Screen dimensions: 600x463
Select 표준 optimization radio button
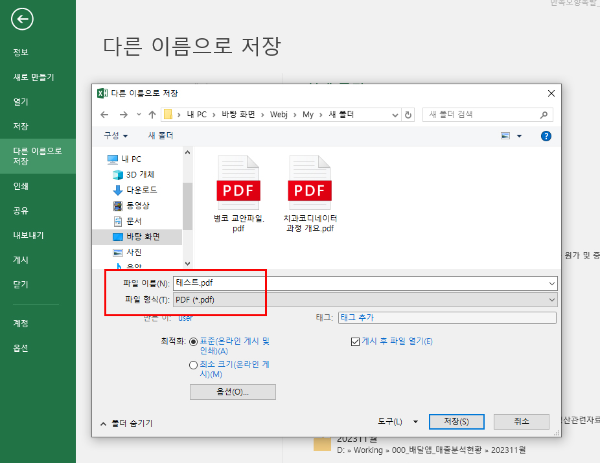(194, 342)
